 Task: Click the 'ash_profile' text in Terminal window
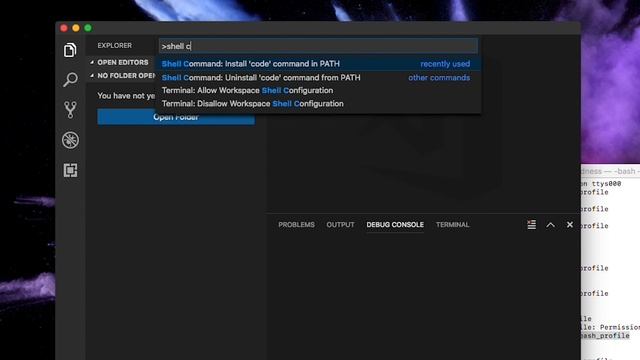[x=605, y=336]
